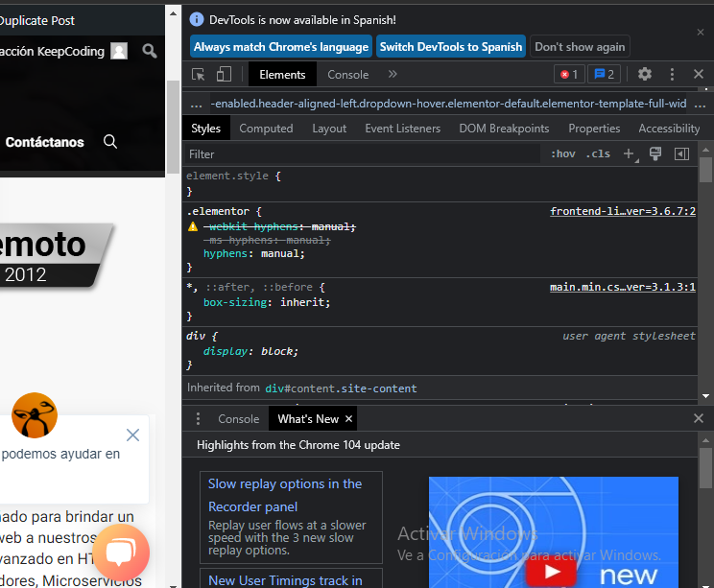
Task: Open frontend-li…ver=3.6.7:2 stylesheet link
Action: point(623,211)
